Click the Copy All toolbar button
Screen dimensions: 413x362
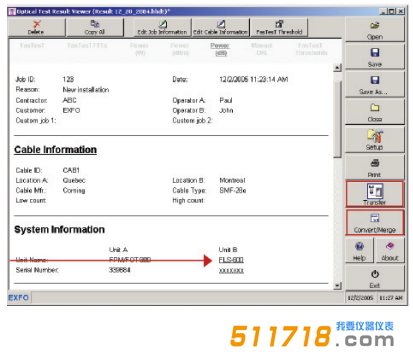tap(95, 27)
